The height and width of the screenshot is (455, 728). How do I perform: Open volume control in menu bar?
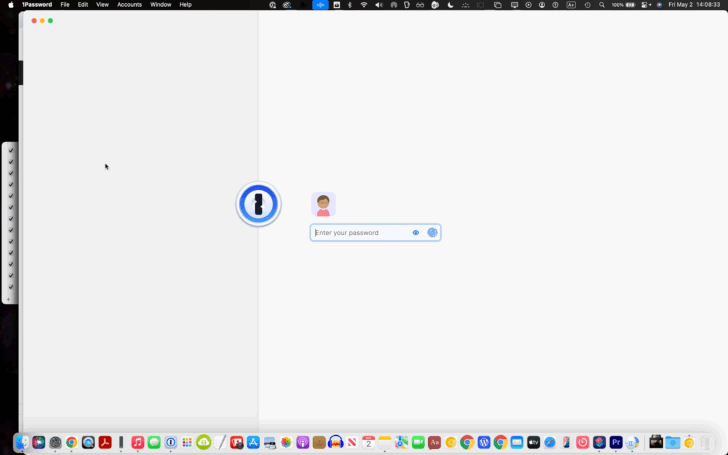[x=379, y=5]
